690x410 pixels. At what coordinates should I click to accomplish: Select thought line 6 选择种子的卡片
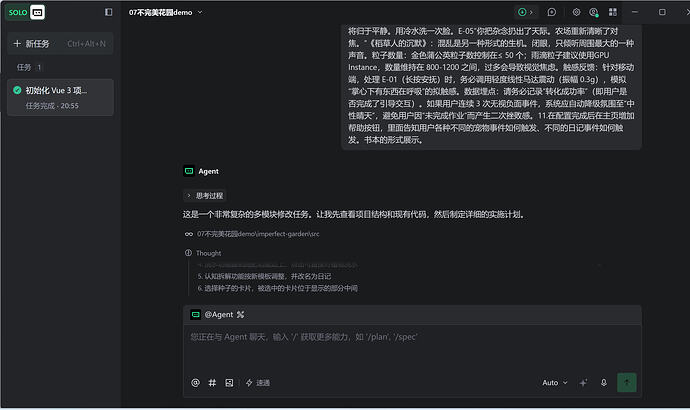(x=277, y=288)
